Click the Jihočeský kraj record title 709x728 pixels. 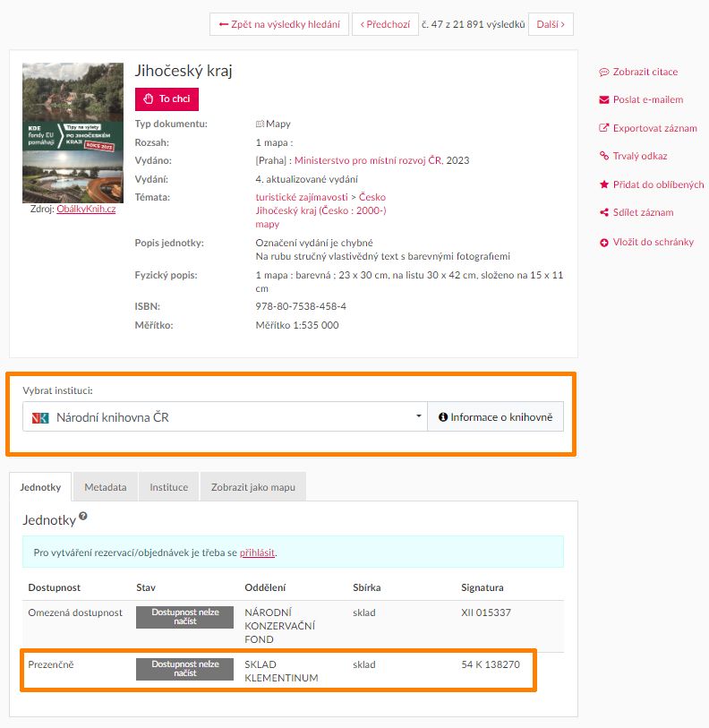pos(184,71)
